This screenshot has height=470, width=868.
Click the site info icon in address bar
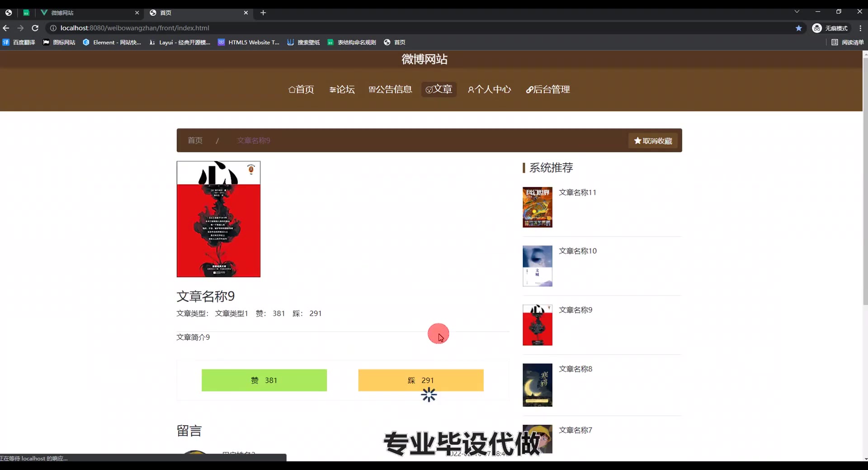click(x=53, y=28)
